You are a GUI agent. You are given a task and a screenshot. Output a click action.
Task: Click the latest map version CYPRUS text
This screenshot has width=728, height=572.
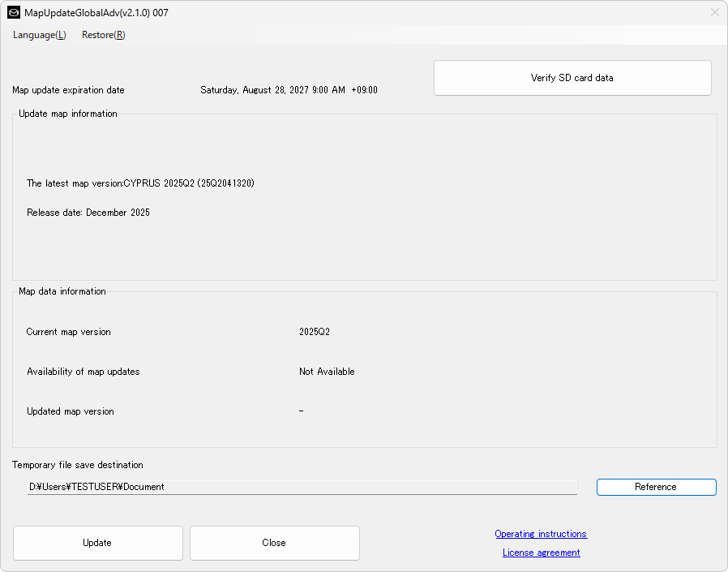pos(140,183)
